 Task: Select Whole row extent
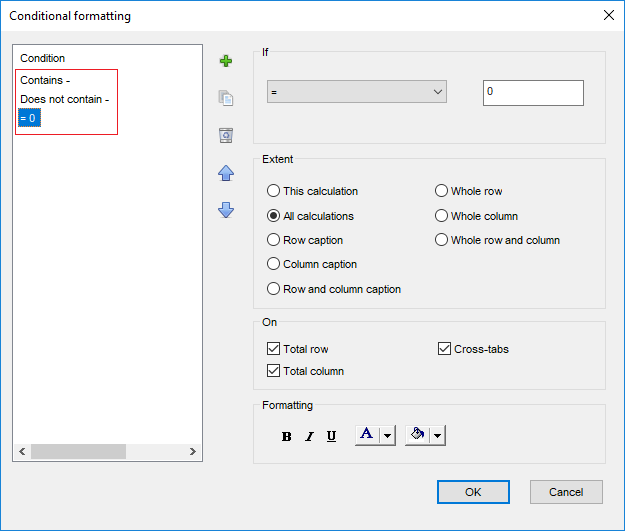[x=469, y=191]
